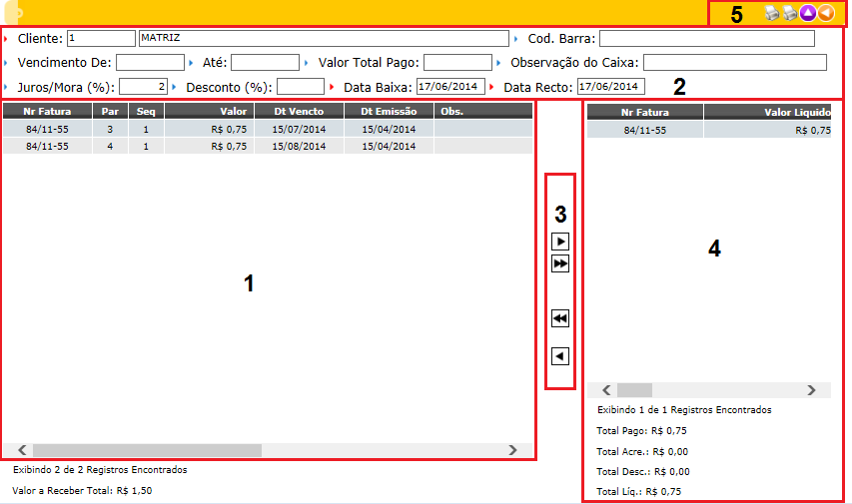Click into the Desconto (%) field
Viewport: 852px width, 504px height.
click(x=300, y=87)
